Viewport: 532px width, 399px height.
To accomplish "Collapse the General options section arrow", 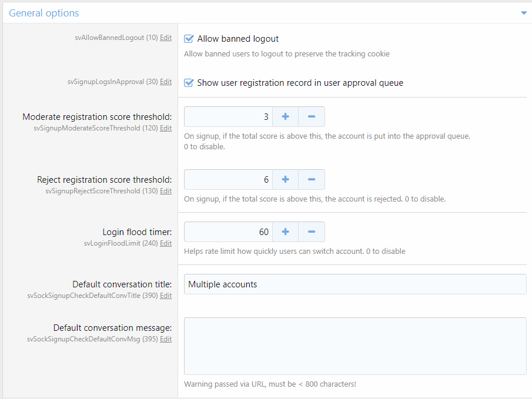I will (523, 13).
